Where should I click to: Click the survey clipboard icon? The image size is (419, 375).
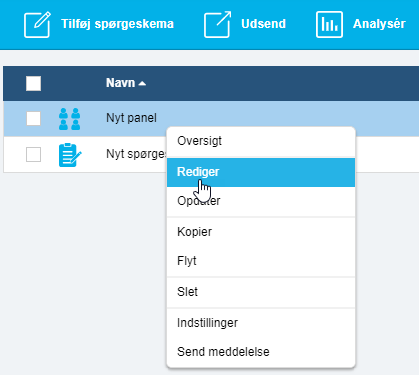(x=70, y=155)
